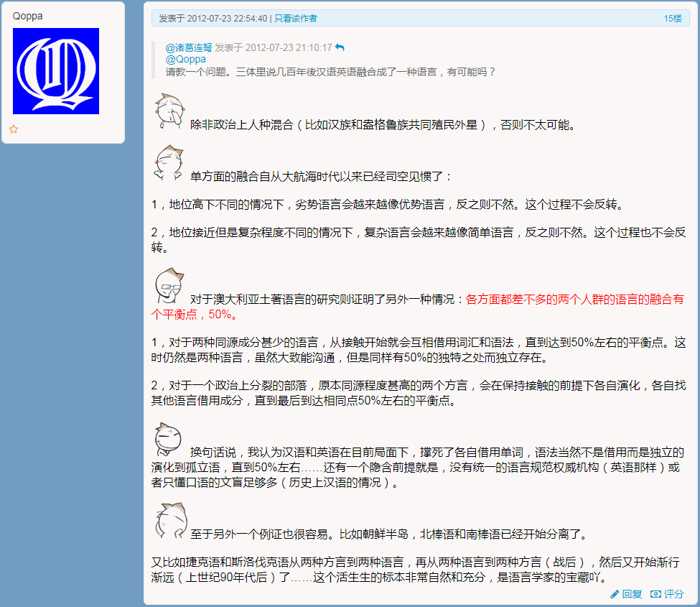Click the line starting 1，地位高下不同的情况下
The image size is (700, 607).
point(386,205)
